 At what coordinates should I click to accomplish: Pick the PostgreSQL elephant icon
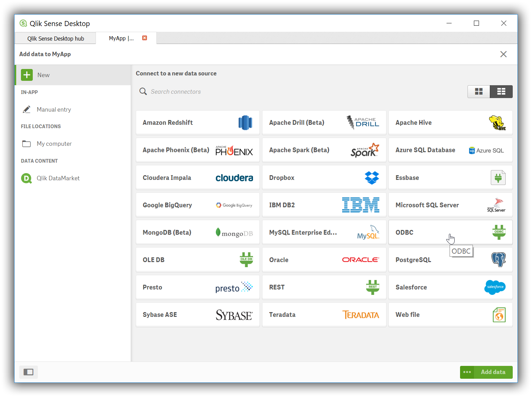[498, 260]
